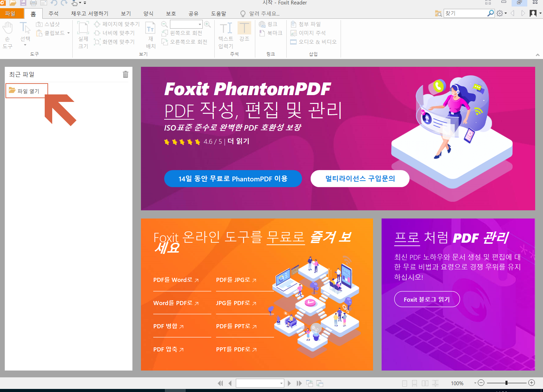543x392 pixels.
Task: Switch to the Comment (주석) tab
Action: tap(54, 14)
